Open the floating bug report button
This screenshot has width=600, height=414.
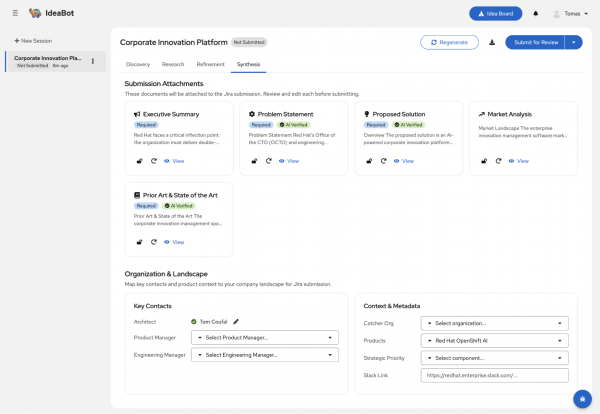582,399
